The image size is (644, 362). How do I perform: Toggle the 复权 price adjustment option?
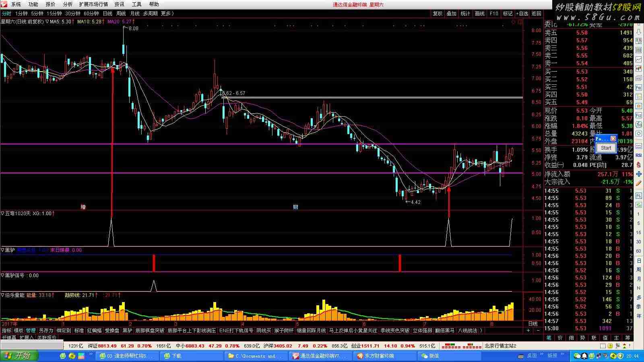[438, 13]
